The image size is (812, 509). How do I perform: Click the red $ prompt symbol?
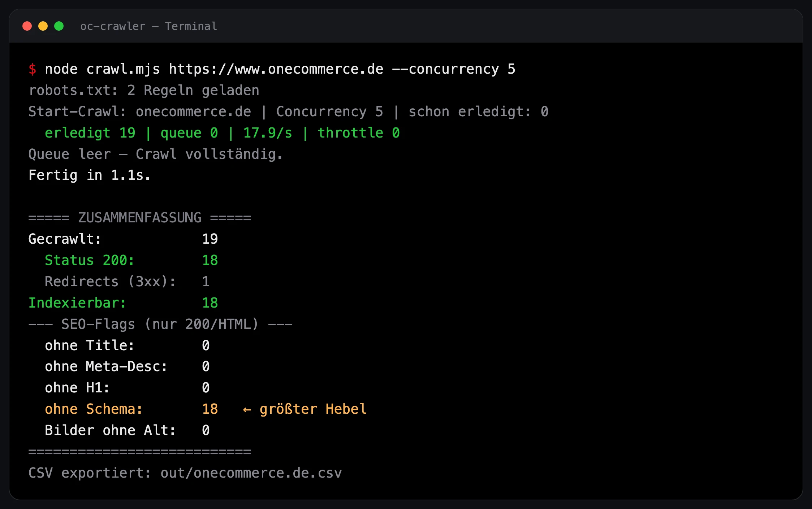33,69
